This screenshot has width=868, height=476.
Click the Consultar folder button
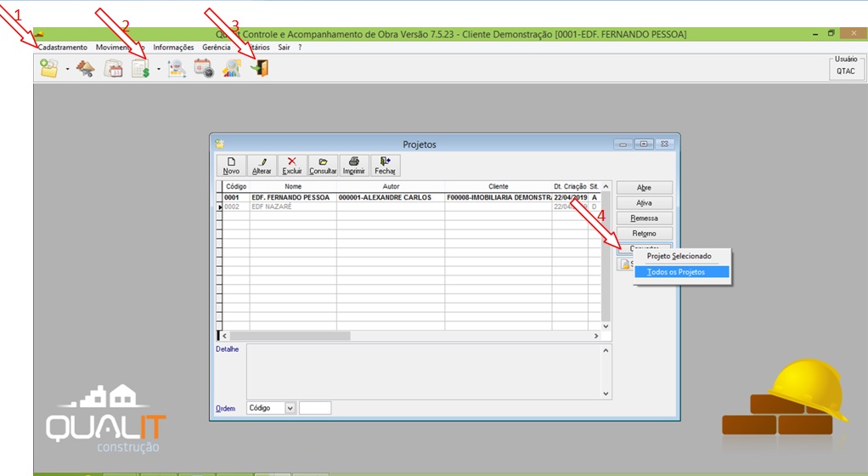click(323, 166)
